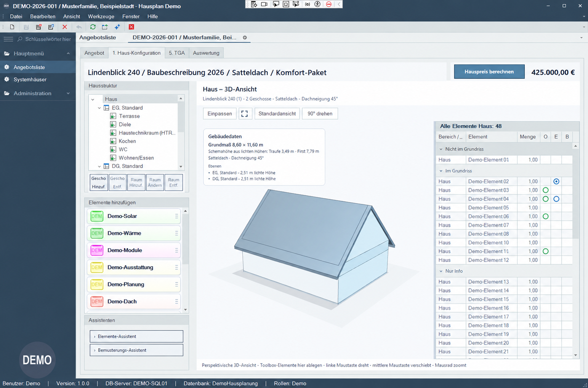Click the hamburger menu icon in sidebar
588x388 pixels.
(8, 39)
